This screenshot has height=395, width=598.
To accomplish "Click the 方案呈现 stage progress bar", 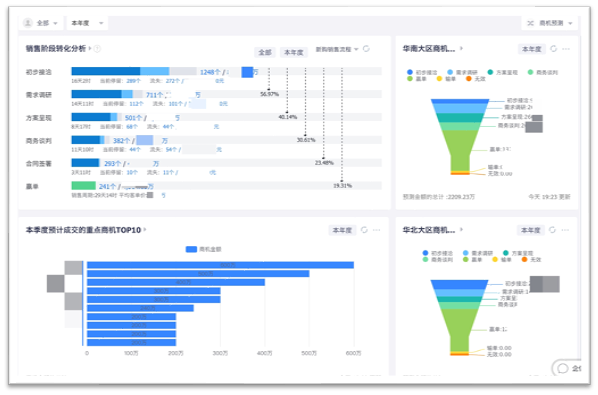I will pos(227,117).
